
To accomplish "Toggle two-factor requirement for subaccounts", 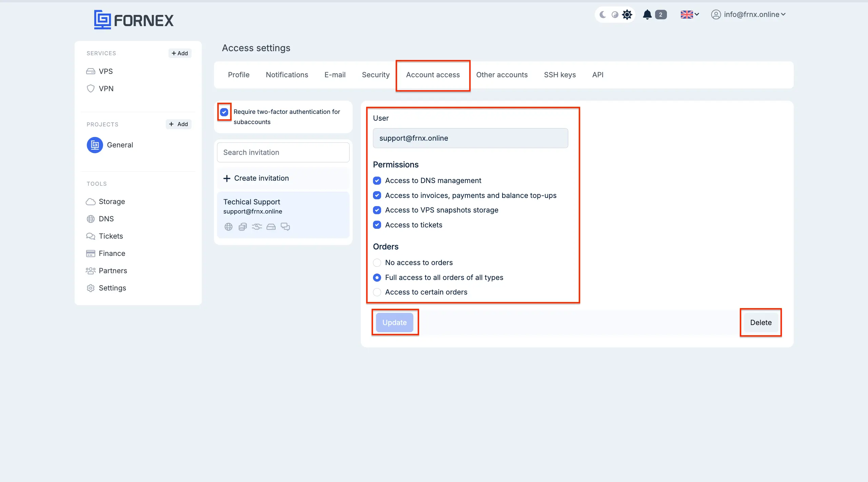I will coord(224,112).
